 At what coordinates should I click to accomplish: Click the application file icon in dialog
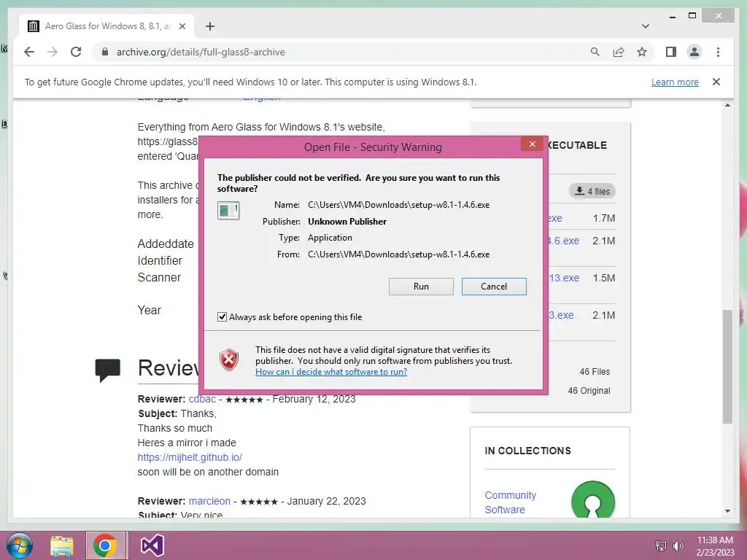(228, 210)
